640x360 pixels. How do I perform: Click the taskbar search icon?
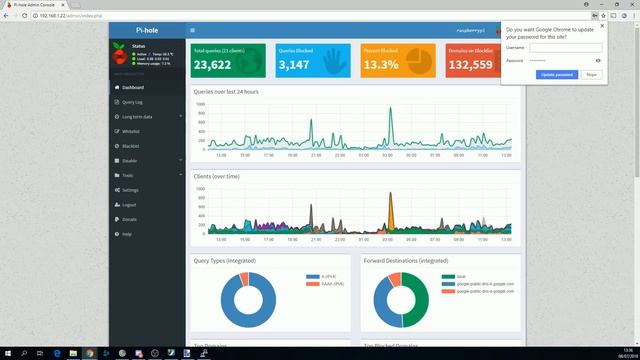(x=24, y=353)
